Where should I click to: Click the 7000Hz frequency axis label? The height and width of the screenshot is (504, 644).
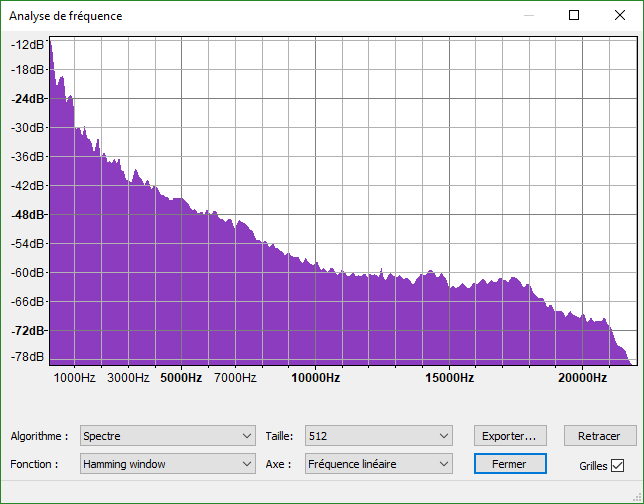point(235,377)
